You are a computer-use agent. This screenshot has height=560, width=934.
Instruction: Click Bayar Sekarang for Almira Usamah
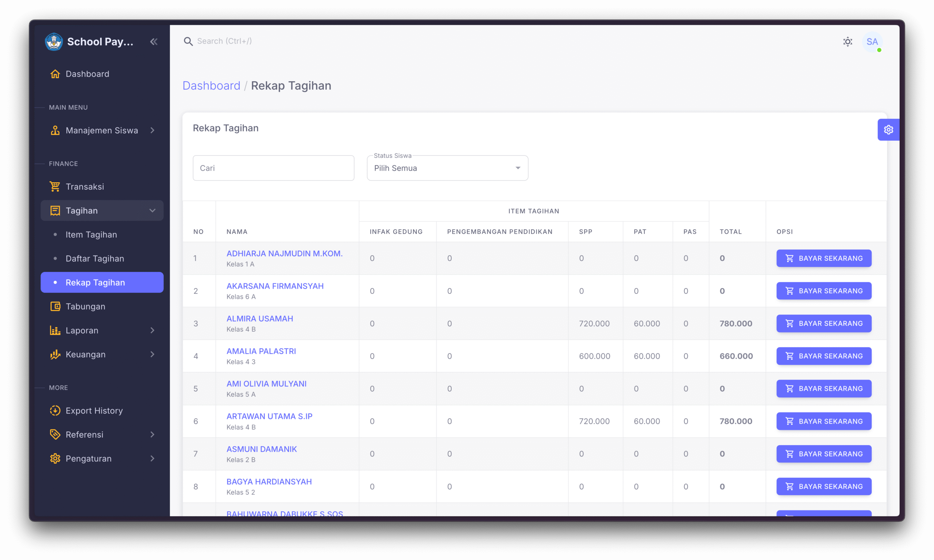tap(823, 323)
